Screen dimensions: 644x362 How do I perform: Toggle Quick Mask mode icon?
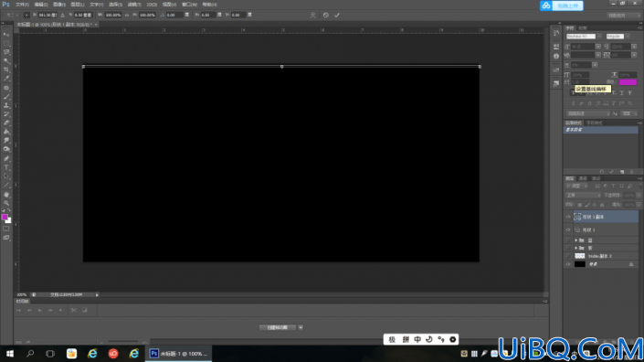(x=6, y=229)
